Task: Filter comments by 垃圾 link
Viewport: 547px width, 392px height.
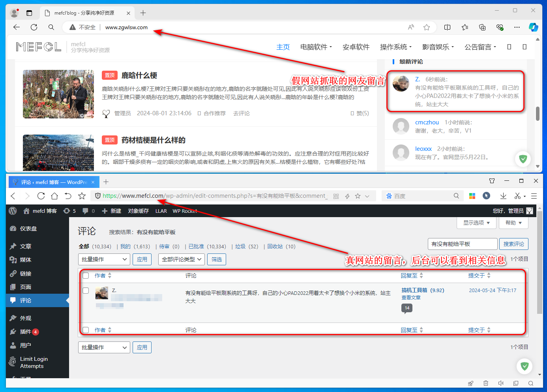Action: click(240, 246)
